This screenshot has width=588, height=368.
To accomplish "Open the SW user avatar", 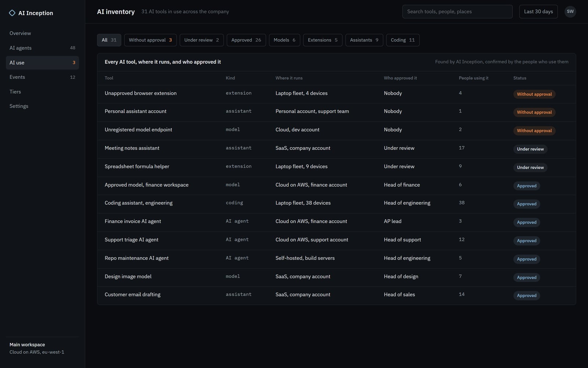I will pos(570,11).
